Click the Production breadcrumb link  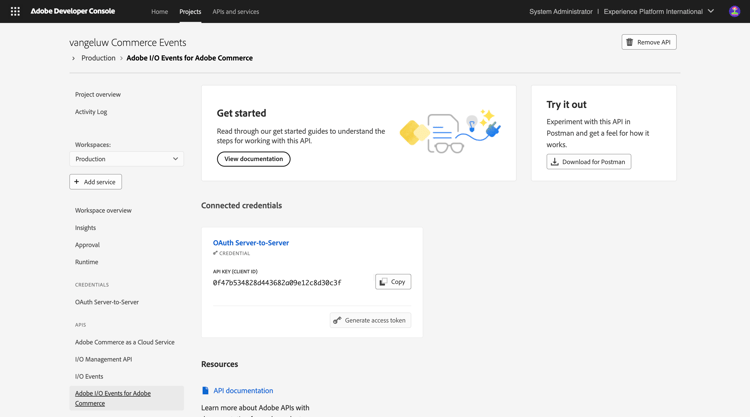[98, 58]
